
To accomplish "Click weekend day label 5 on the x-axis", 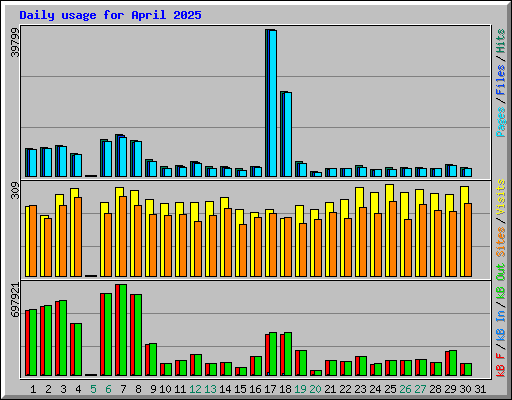I will coord(93,389).
